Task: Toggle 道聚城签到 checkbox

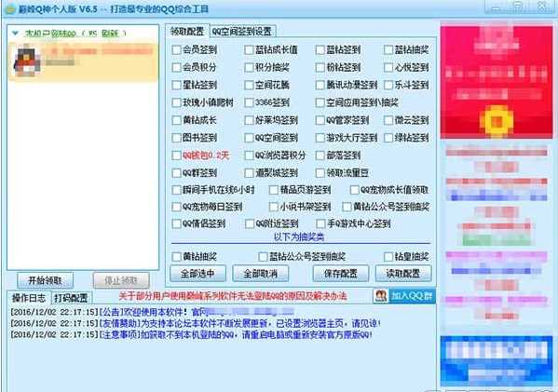Action: pos(249,173)
